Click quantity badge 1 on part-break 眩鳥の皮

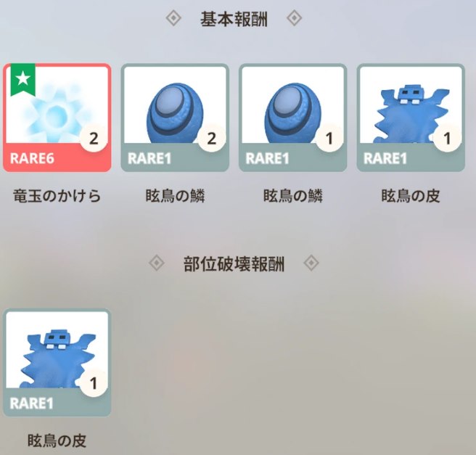tap(94, 383)
